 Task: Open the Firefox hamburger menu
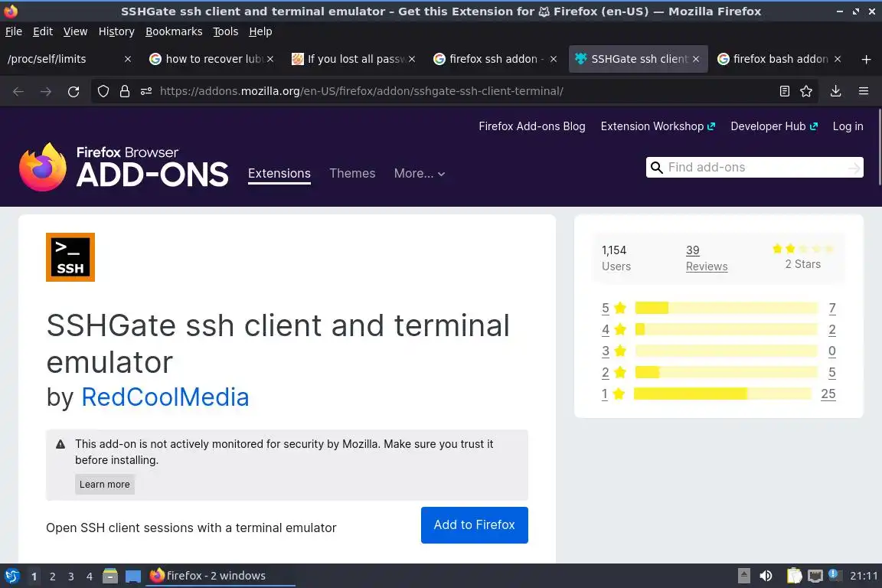[x=864, y=91]
